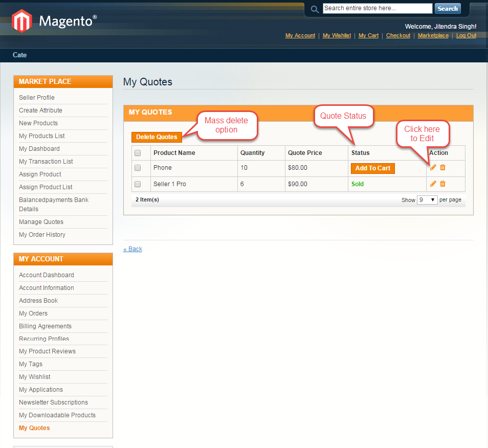
Task: Check the Phone quote checkbox
Action: 138,168
